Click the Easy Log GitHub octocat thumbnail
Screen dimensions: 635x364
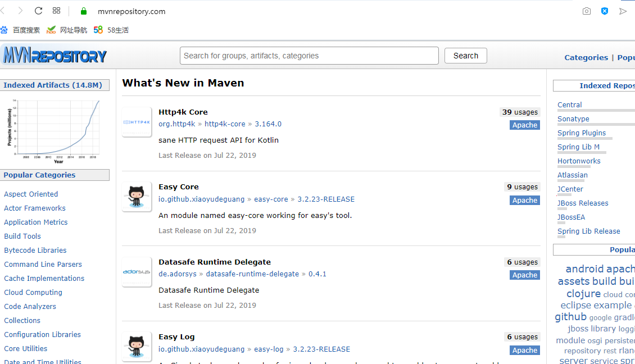pyautogui.click(x=137, y=347)
